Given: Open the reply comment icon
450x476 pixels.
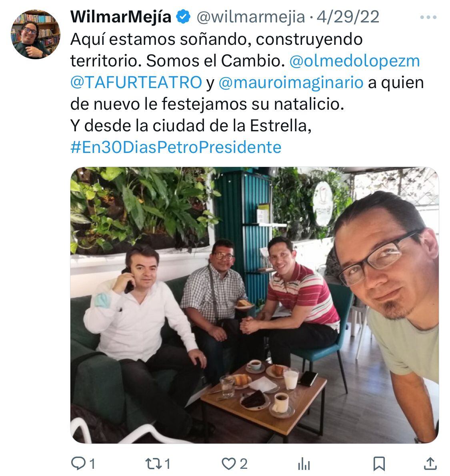Looking at the screenshot, I should click(78, 464).
